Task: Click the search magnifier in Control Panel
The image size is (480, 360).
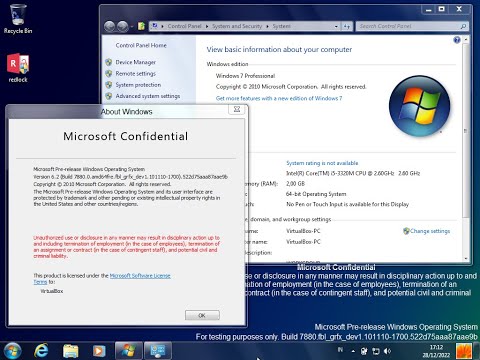Action: [463, 26]
